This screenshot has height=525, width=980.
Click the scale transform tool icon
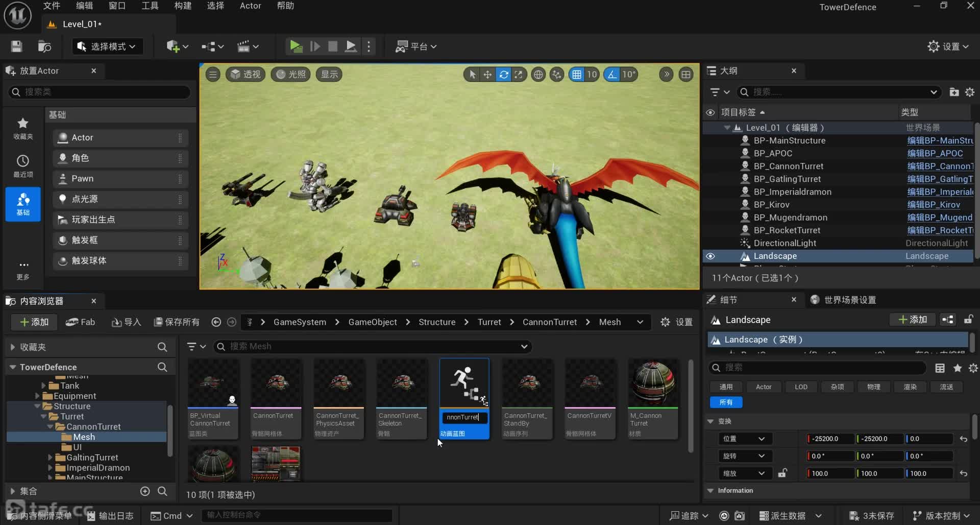coord(519,75)
